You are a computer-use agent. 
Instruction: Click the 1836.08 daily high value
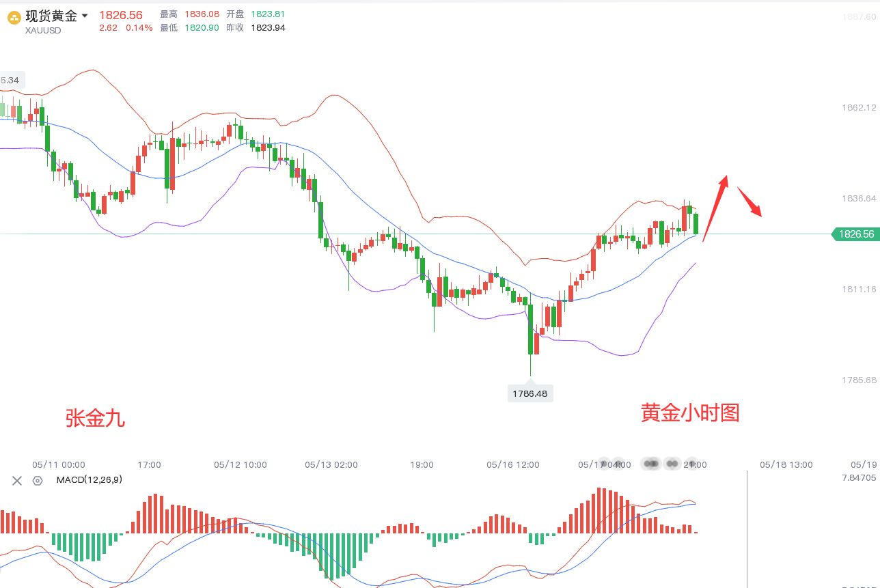pyautogui.click(x=202, y=14)
